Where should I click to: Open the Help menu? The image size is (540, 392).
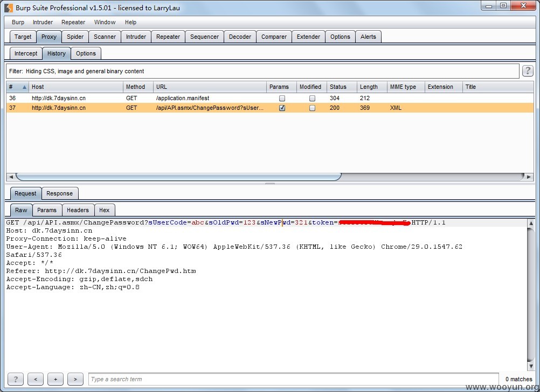130,22
